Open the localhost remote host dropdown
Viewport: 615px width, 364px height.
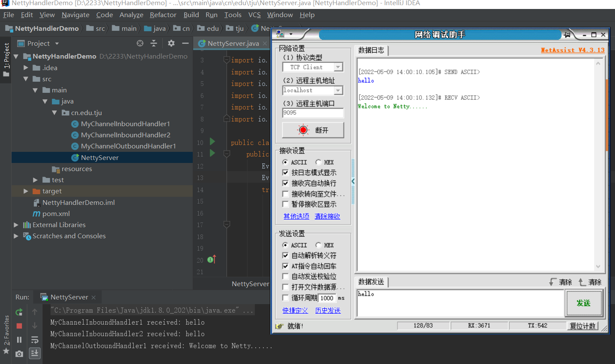[338, 90]
